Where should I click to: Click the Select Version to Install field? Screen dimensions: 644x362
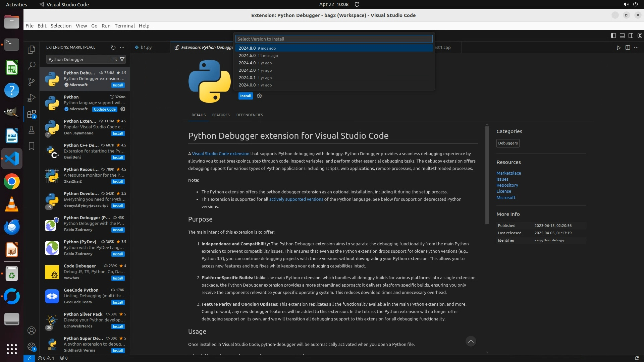tap(334, 39)
